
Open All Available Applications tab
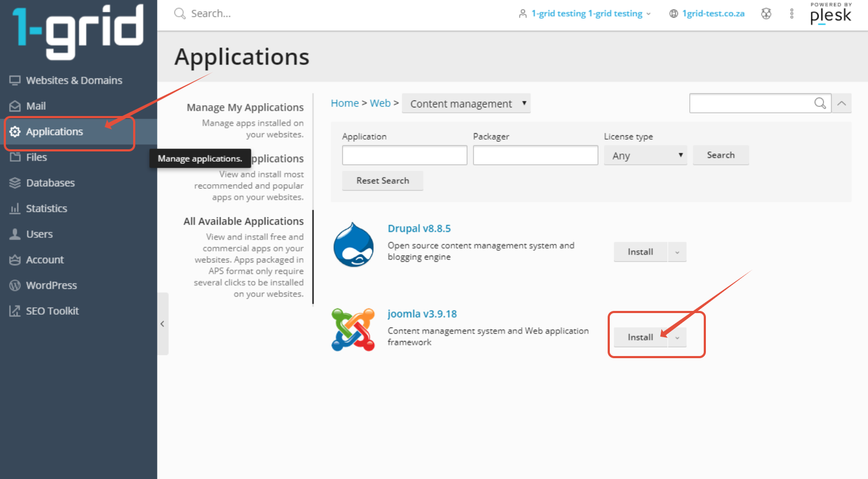click(243, 221)
